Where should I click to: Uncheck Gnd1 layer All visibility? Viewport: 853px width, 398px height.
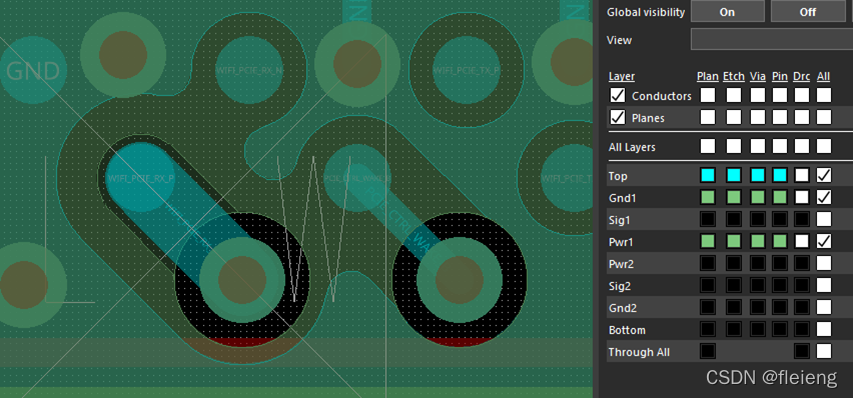tap(824, 197)
